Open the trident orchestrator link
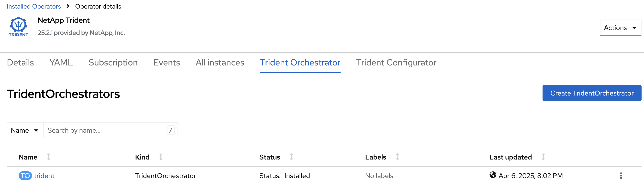The width and height of the screenshot is (644, 192). (44, 176)
